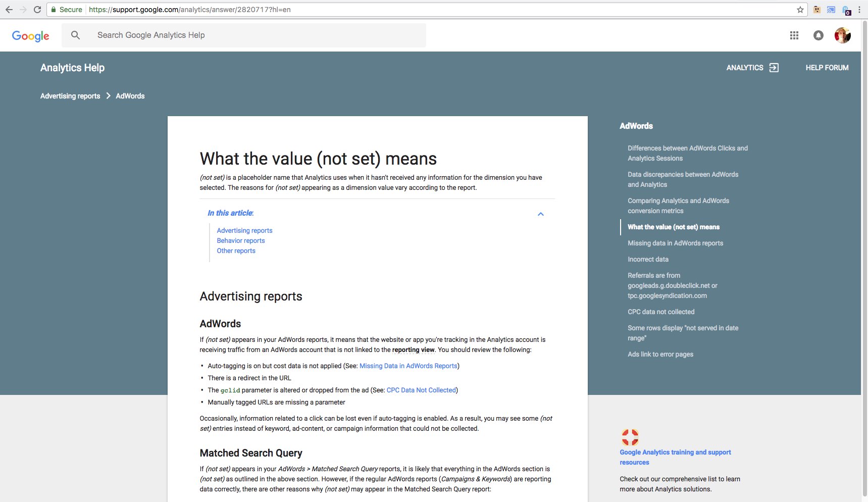The width and height of the screenshot is (868, 502).
Task: Open the Missing Data in AdWords Reports link
Action: click(x=409, y=366)
